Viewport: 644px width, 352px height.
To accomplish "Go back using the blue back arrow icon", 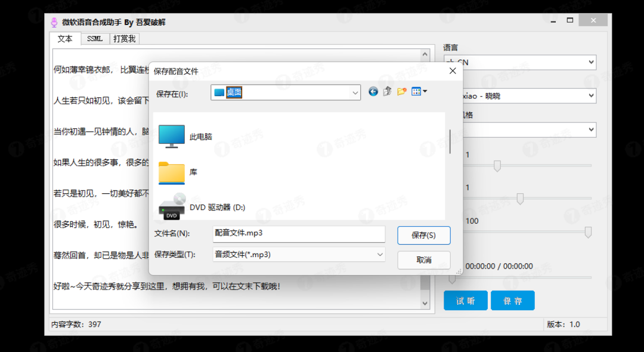I will [373, 92].
